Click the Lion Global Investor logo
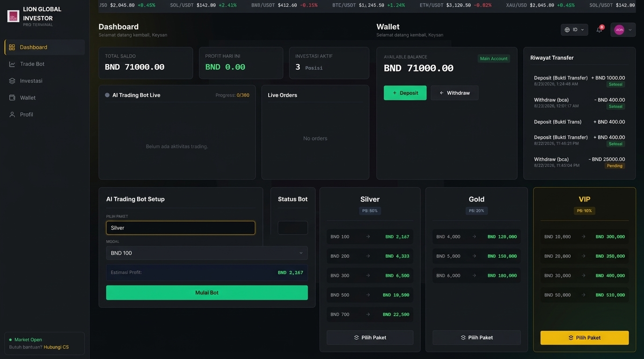Image resolution: width=644 pixels, height=359 pixels. 14,16
